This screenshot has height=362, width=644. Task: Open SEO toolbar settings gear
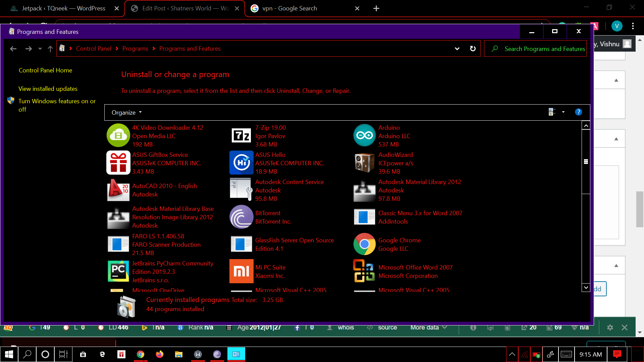[x=610, y=327]
